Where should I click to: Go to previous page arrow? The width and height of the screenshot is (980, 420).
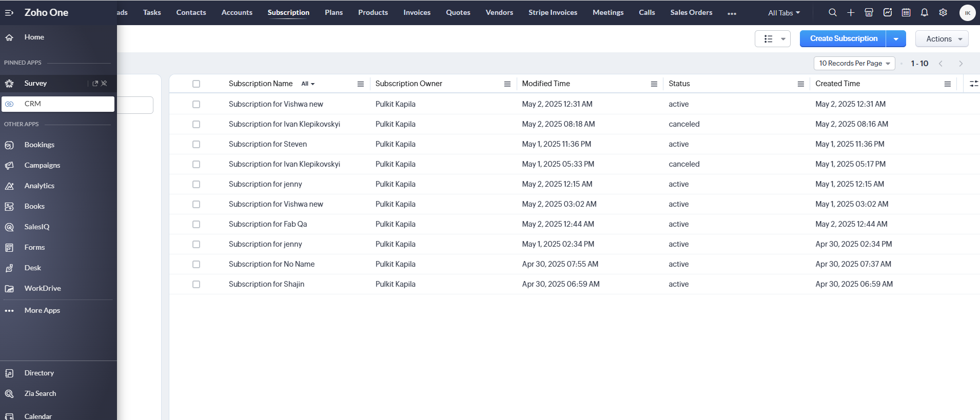(940, 64)
